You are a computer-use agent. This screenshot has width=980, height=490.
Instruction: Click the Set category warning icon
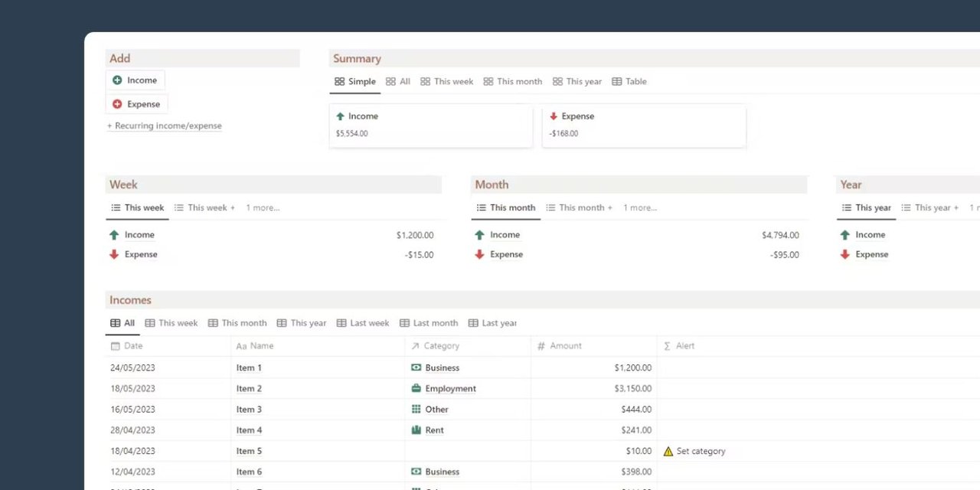point(668,452)
